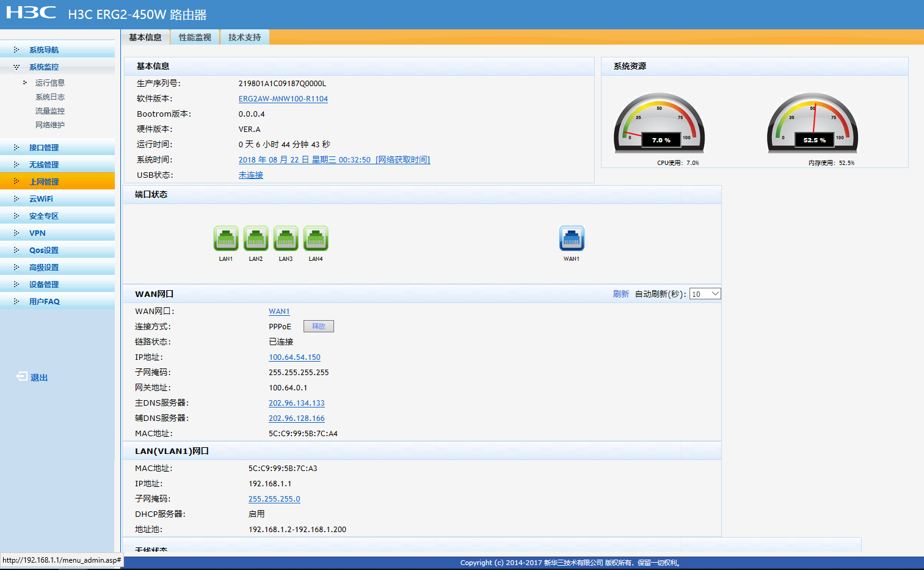This screenshot has width=924, height=570.
Task: Click the WAN IP address 100.64.54.150
Action: [294, 357]
